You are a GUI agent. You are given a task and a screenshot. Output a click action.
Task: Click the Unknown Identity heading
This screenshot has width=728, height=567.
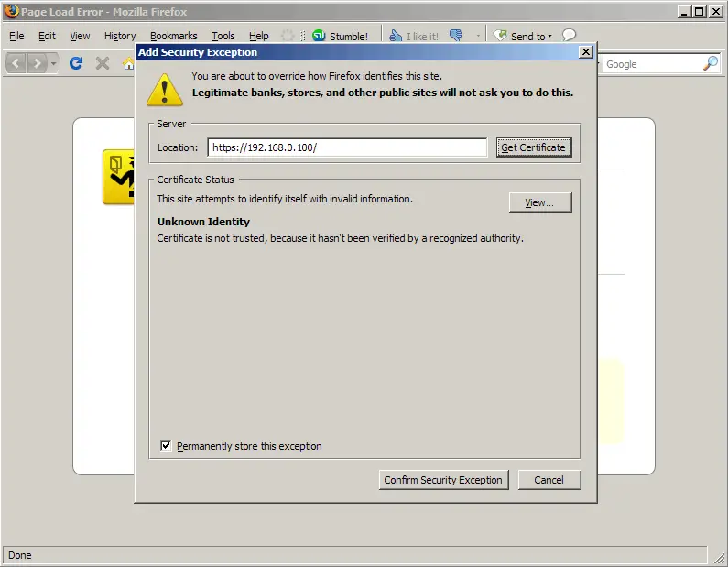(203, 222)
